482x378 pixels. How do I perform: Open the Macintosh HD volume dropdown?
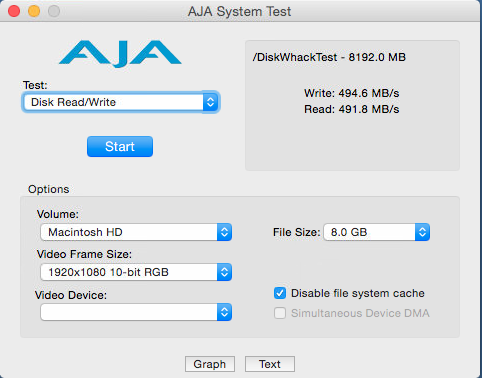tap(136, 232)
